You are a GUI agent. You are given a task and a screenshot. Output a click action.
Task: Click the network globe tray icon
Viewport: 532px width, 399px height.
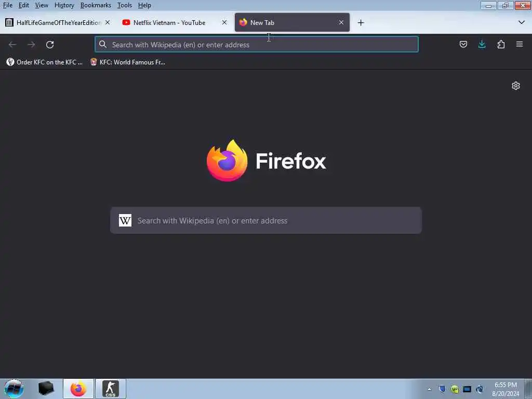click(x=480, y=389)
